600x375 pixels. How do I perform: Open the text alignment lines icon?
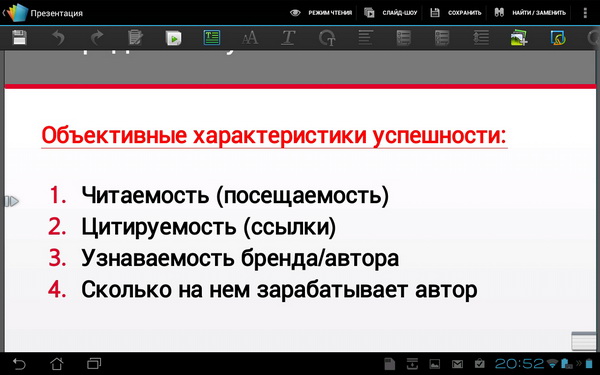365,38
